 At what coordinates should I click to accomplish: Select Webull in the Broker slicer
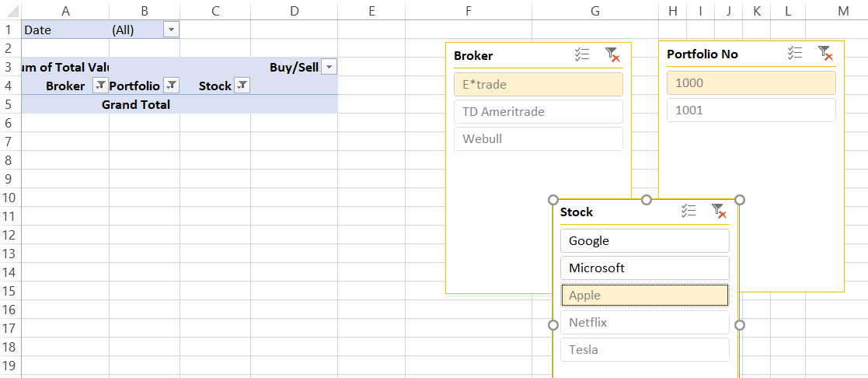coord(538,138)
